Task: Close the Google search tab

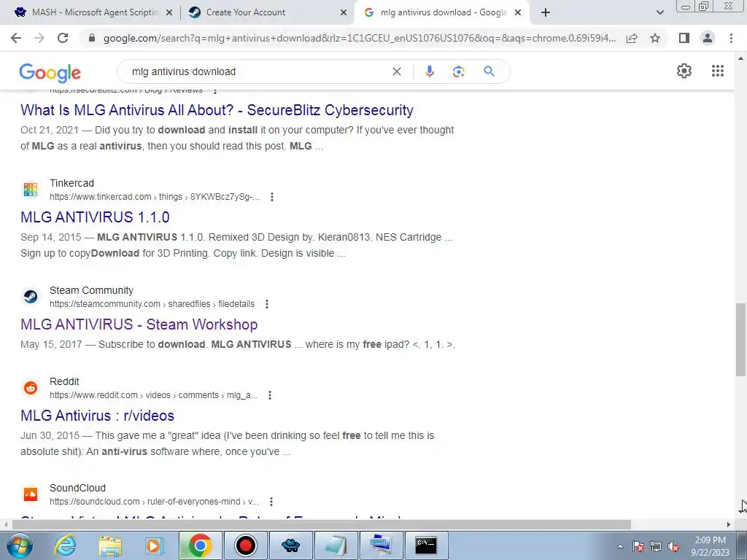Action: [x=519, y=13]
